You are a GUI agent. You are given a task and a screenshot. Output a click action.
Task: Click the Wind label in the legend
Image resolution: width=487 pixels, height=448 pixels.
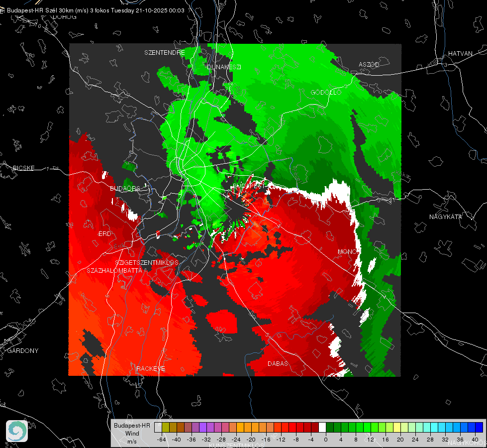click(x=132, y=434)
